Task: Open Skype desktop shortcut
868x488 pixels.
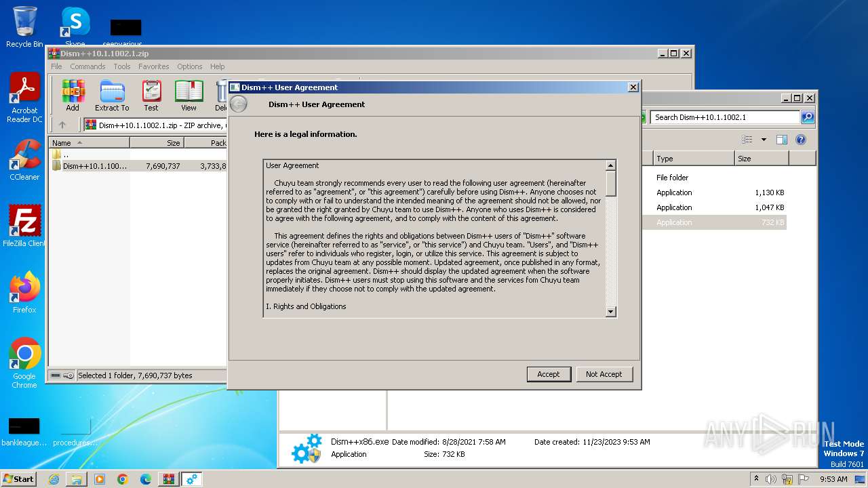Action: (75, 27)
